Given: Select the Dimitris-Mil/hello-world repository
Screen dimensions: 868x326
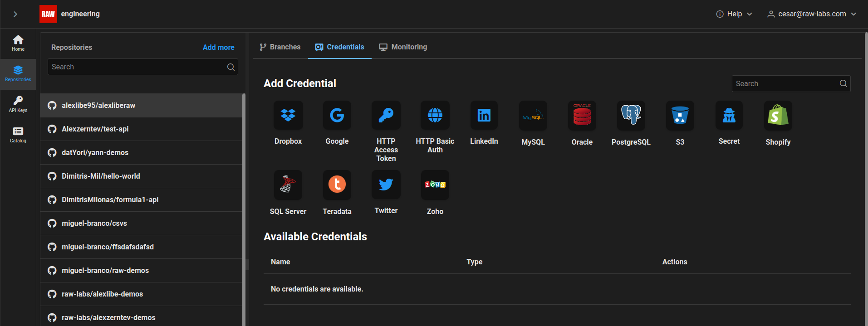Looking at the screenshot, I should (x=141, y=176).
